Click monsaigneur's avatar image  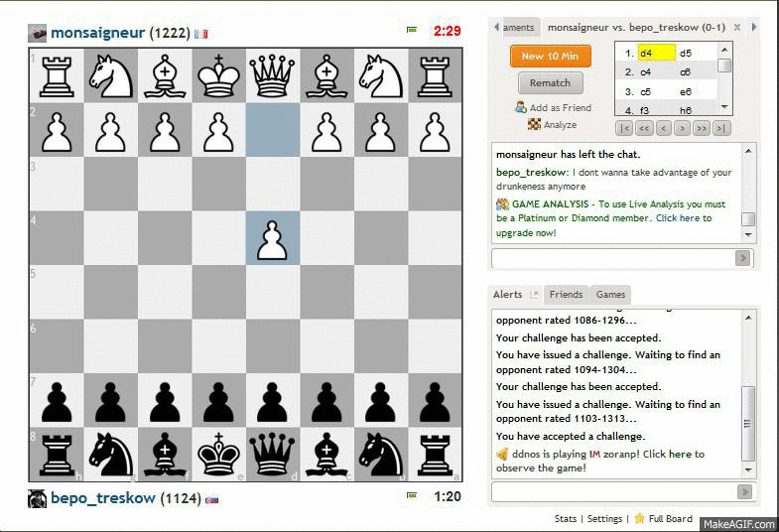click(38, 34)
